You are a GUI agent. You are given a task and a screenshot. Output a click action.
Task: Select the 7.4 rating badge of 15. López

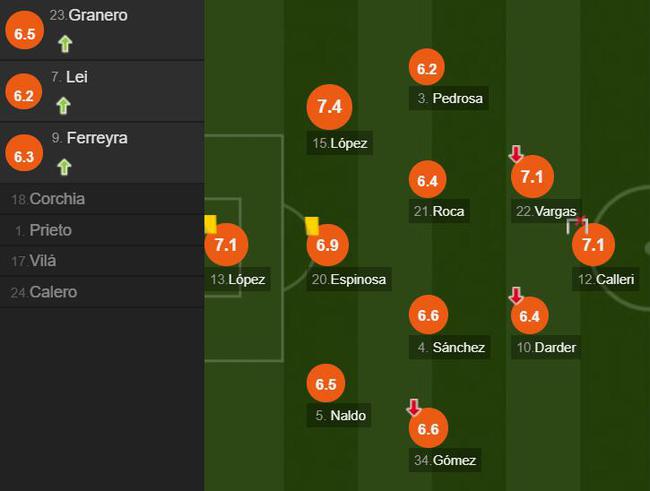pos(330,107)
